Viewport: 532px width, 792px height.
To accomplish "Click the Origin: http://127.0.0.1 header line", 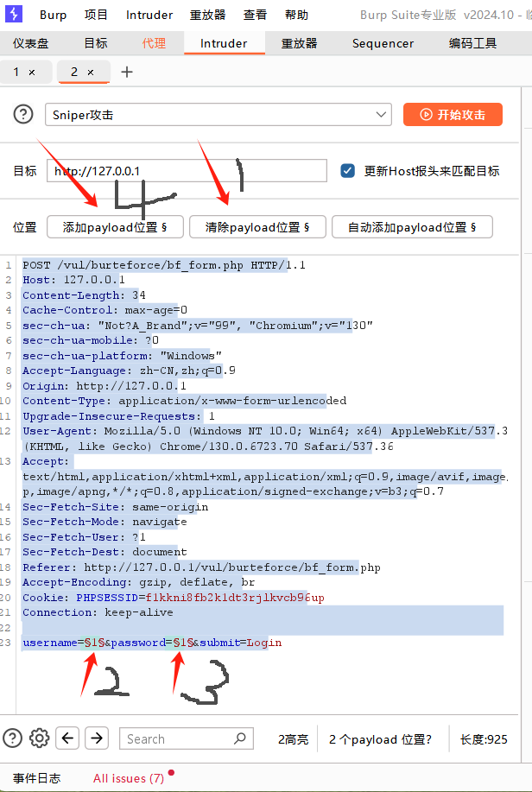I will [104, 386].
